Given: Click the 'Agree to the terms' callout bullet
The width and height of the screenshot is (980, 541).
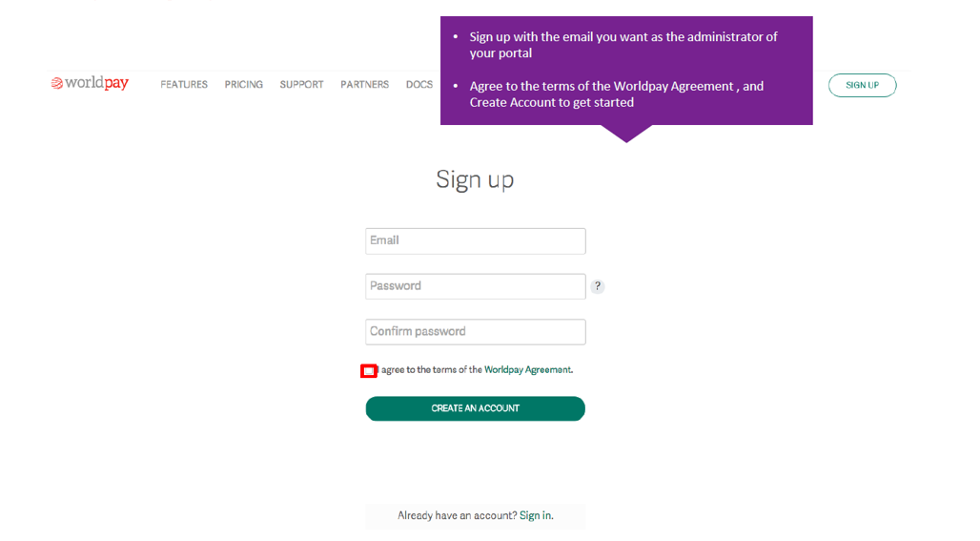Looking at the screenshot, I should [x=616, y=94].
